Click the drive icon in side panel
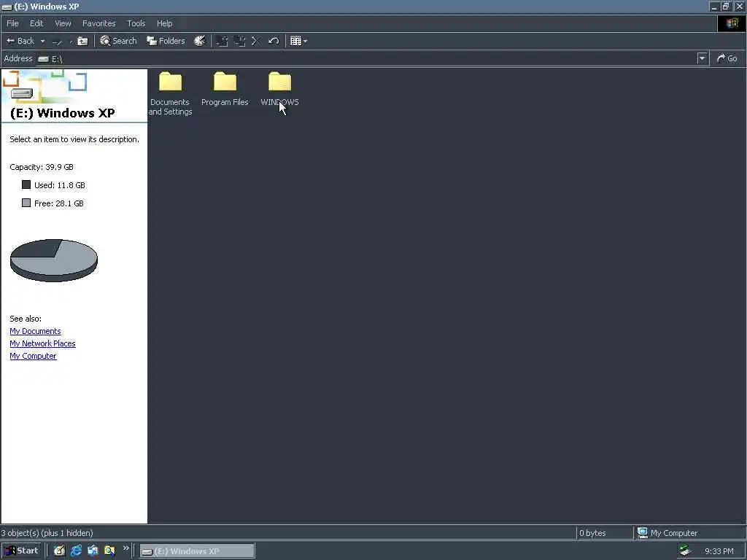Viewport: 747px width, 560px height. tap(22, 93)
